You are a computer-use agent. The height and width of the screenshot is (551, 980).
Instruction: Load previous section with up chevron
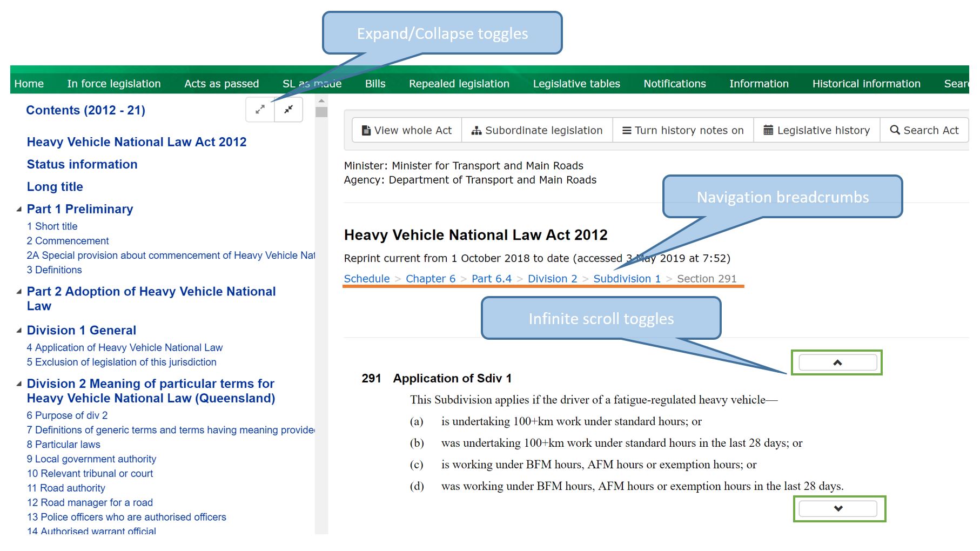click(x=837, y=362)
